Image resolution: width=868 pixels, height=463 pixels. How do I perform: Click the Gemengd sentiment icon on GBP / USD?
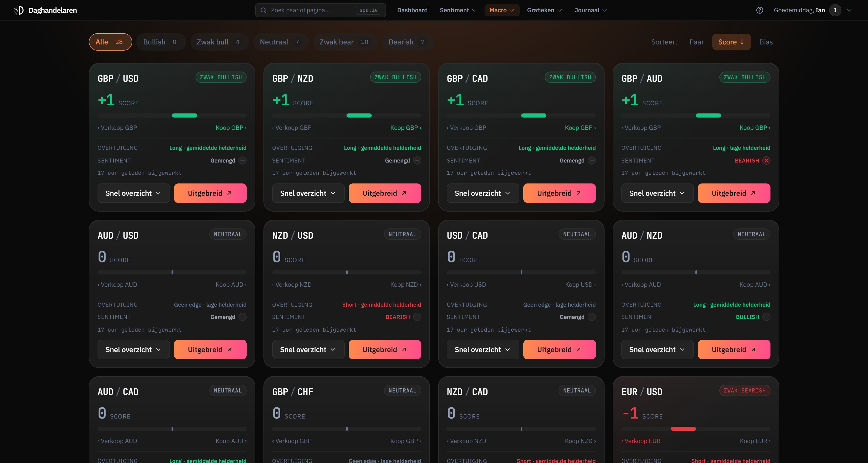tap(242, 160)
